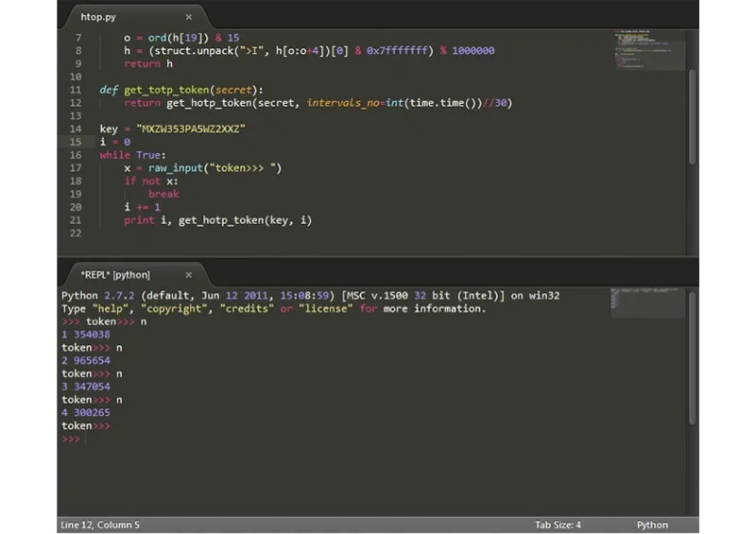The height and width of the screenshot is (534, 756).
Task: Click the number 1000000 on line 8
Action: coord(473,51)
